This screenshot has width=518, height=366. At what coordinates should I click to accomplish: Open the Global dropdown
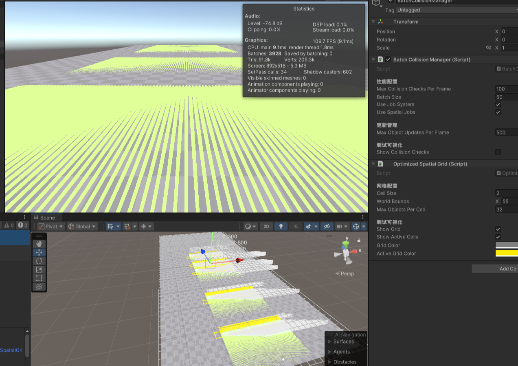pos(82,226)
